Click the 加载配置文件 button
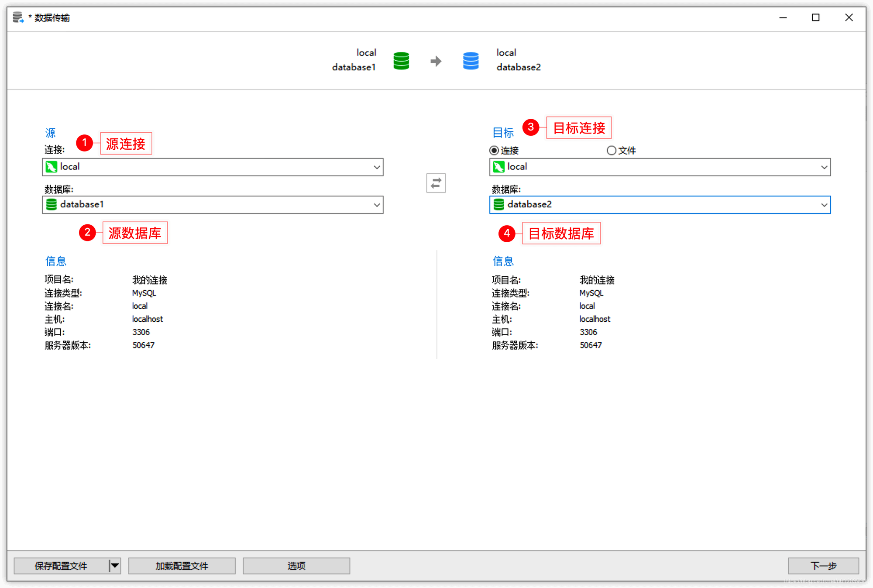This screenshot has height=588, width=873. (182, 566)
